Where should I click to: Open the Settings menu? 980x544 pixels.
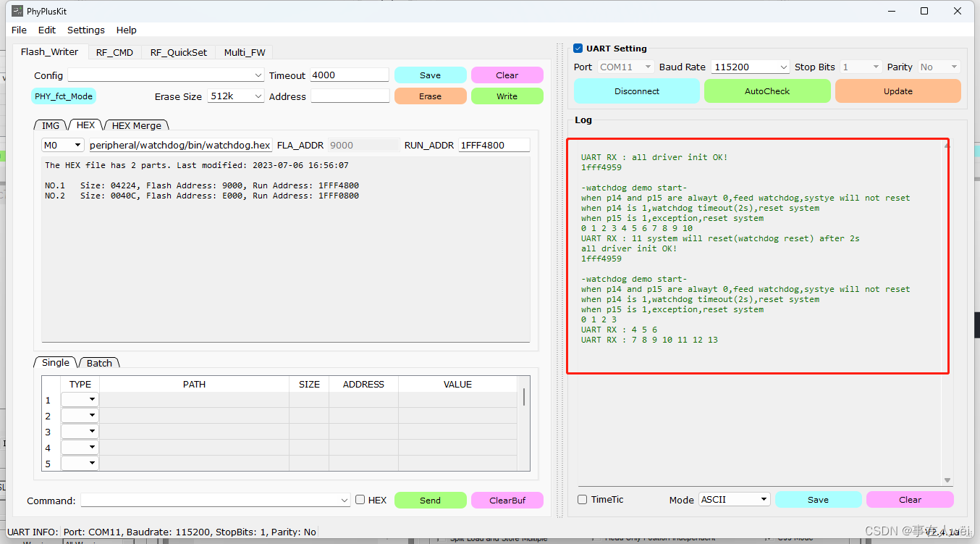pyautogui.click(x=86, y=30)
